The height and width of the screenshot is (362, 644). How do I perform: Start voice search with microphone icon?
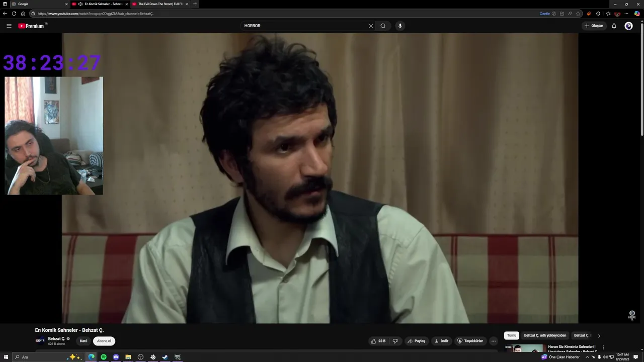(400, 26)
